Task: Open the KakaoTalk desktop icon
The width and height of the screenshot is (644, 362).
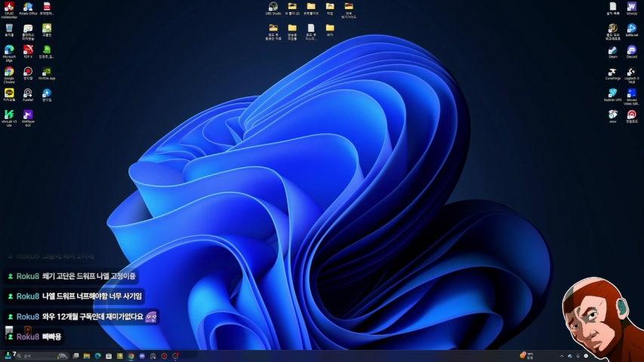Action: coord(9,93)
